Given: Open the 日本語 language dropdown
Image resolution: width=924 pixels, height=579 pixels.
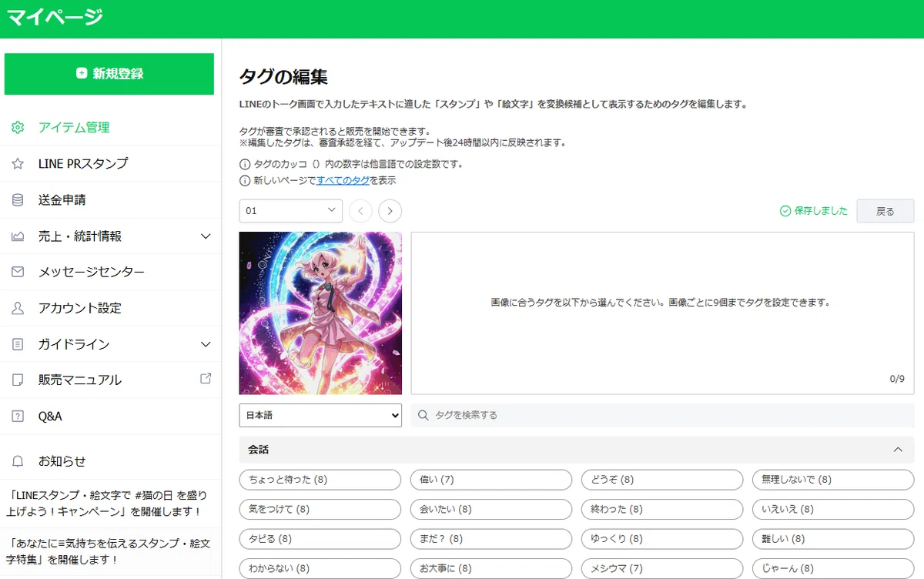Looking at the screenshot, I should coord(320,415).
